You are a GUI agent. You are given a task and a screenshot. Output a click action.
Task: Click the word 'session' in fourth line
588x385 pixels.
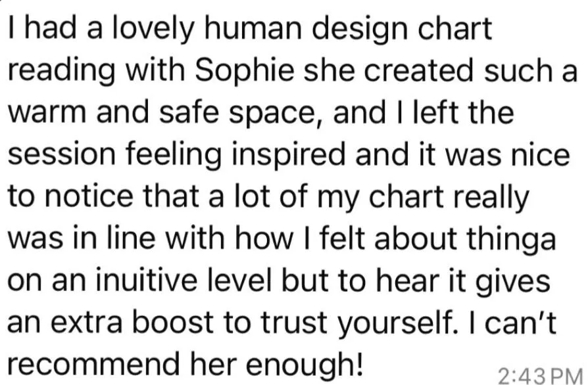pos(62,156)
